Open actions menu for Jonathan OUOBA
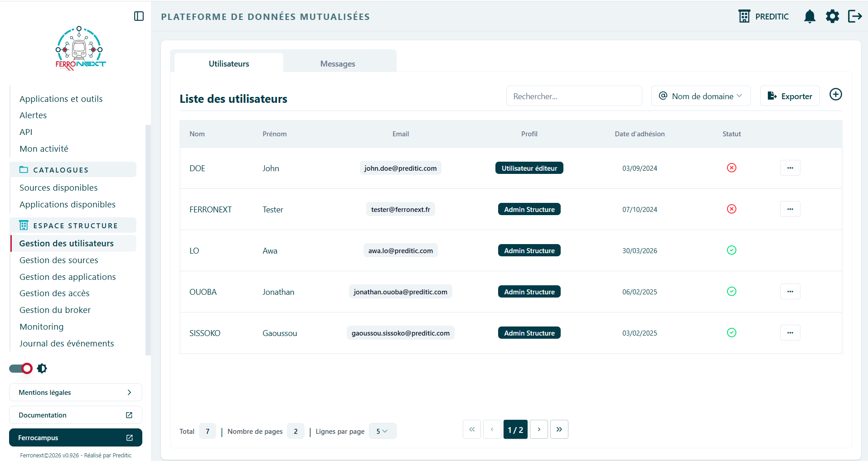Screen dimensions: 868x461 [790, 292]
